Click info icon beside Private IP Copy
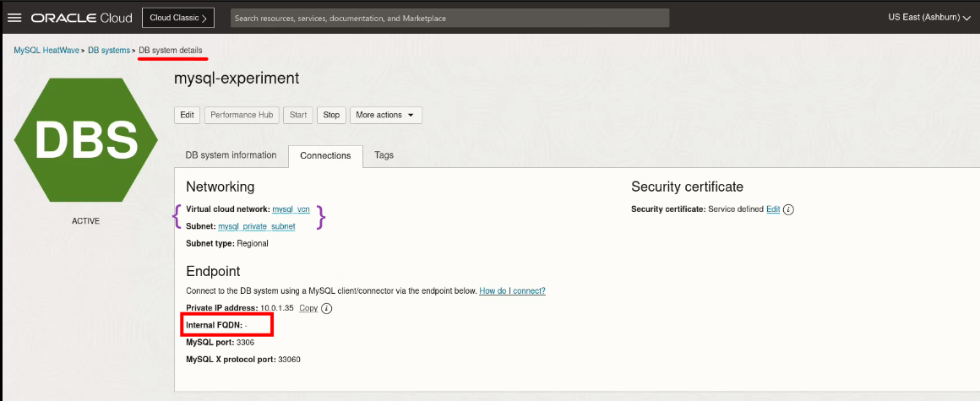The width and height of the screenshot is (980, 401). pos(327,308)
